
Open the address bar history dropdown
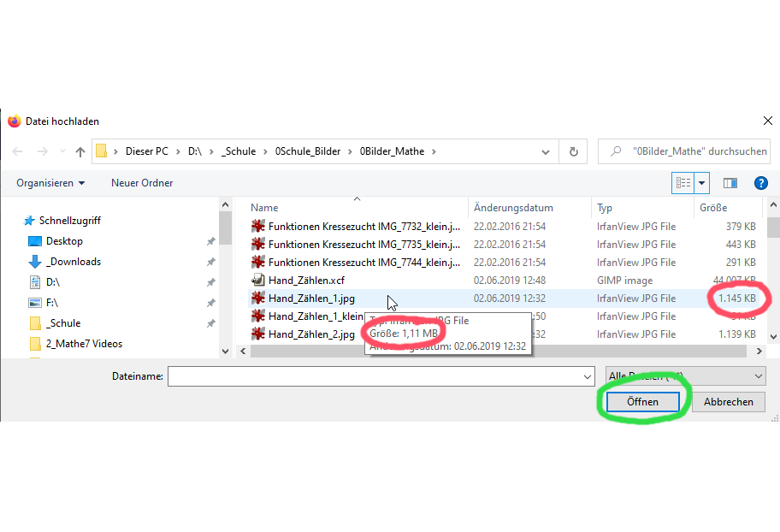point(546,151)
